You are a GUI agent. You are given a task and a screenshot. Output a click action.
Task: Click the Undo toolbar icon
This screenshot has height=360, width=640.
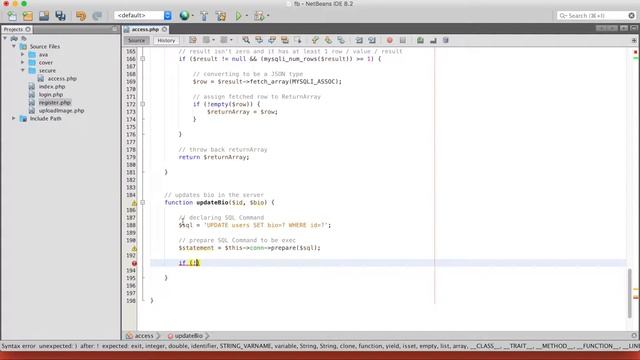(81, 16)
